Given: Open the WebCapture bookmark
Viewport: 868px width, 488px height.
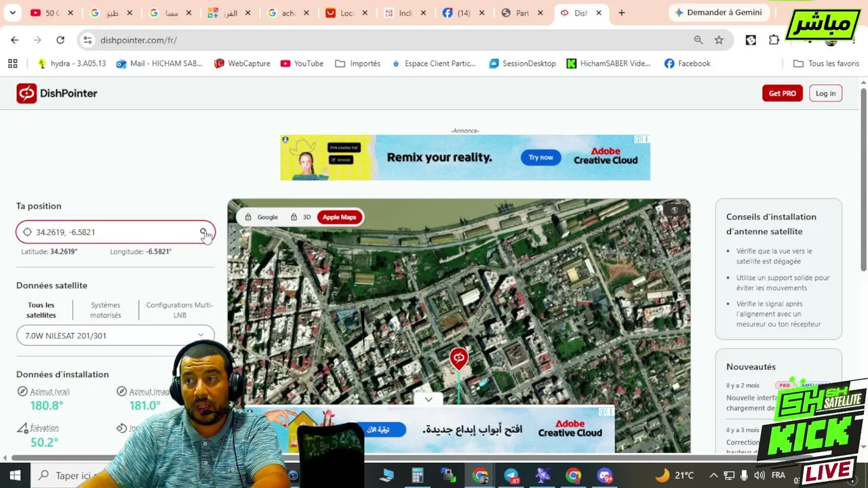Looking at the screenshot, I should (x=242, y=64).
